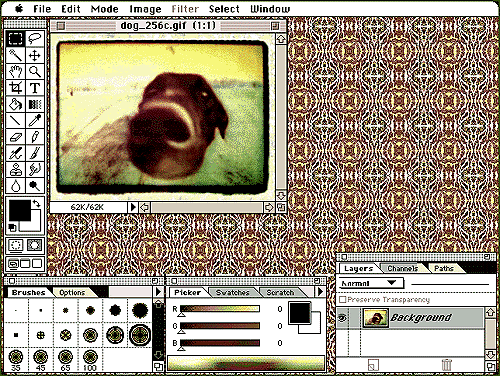
Task: Switch to the Channels tab
Action: coord(403,268)
